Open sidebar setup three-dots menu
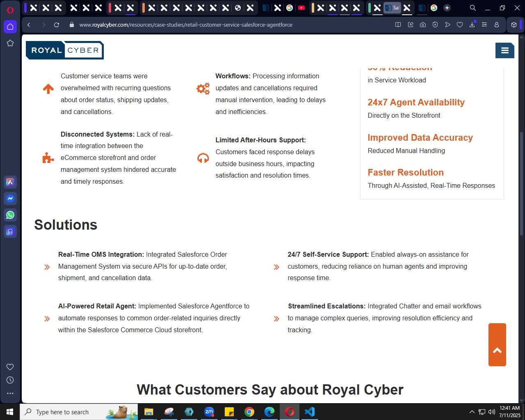 [x=10, y=393]
